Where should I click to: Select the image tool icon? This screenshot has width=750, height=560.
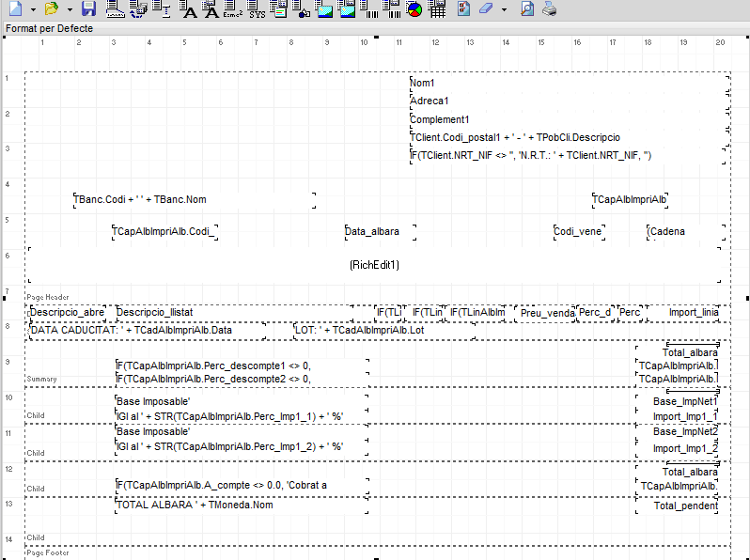[324, 8]
